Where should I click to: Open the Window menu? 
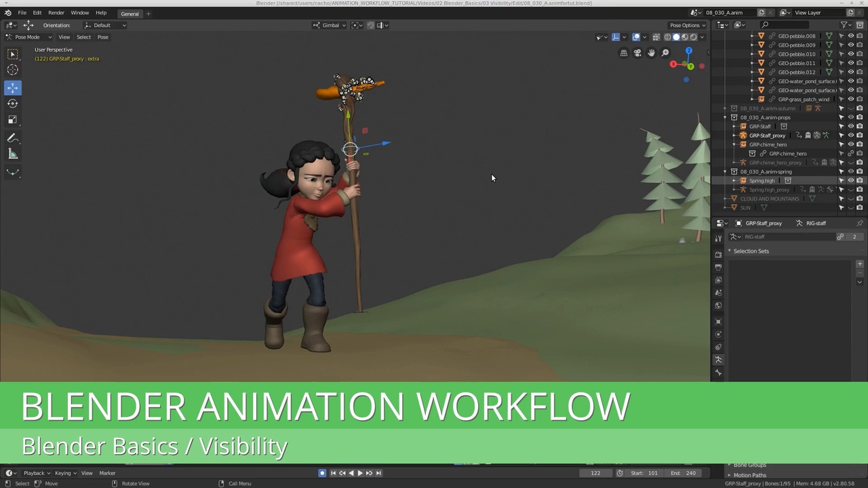[79, 13]
